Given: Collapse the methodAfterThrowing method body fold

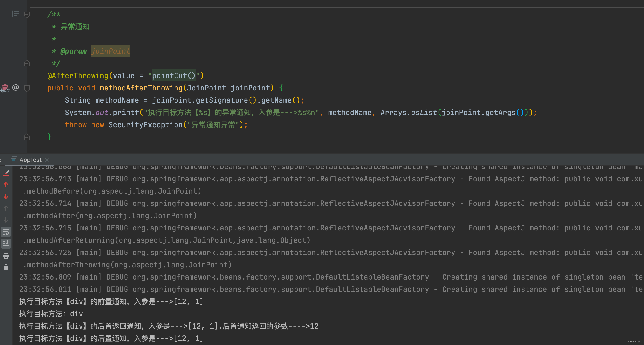Looking at the screenshot, I should tap(27, 88).
